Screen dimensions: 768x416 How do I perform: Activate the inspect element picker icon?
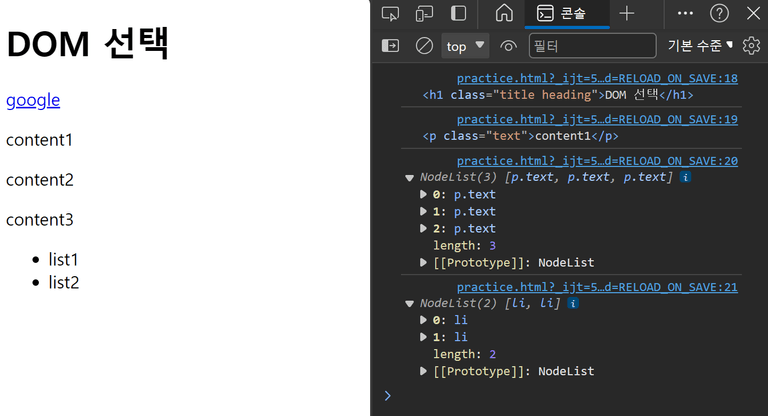click(390, 14)
